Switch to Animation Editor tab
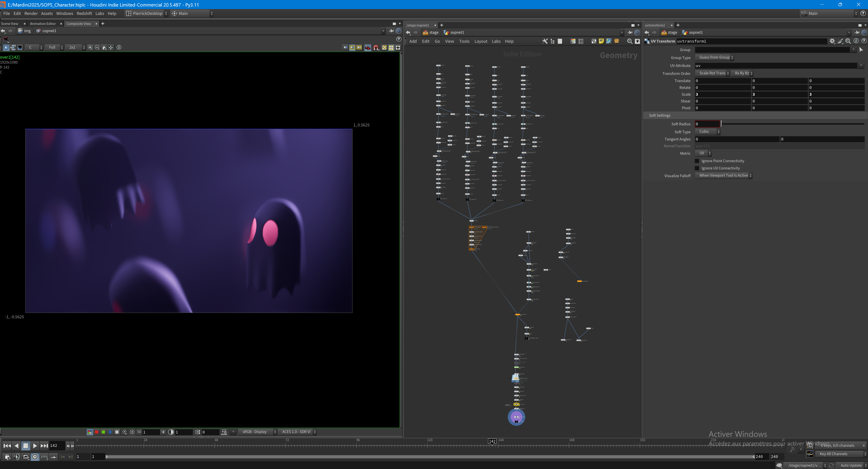868x469 pixels. [x=43, y=24]
